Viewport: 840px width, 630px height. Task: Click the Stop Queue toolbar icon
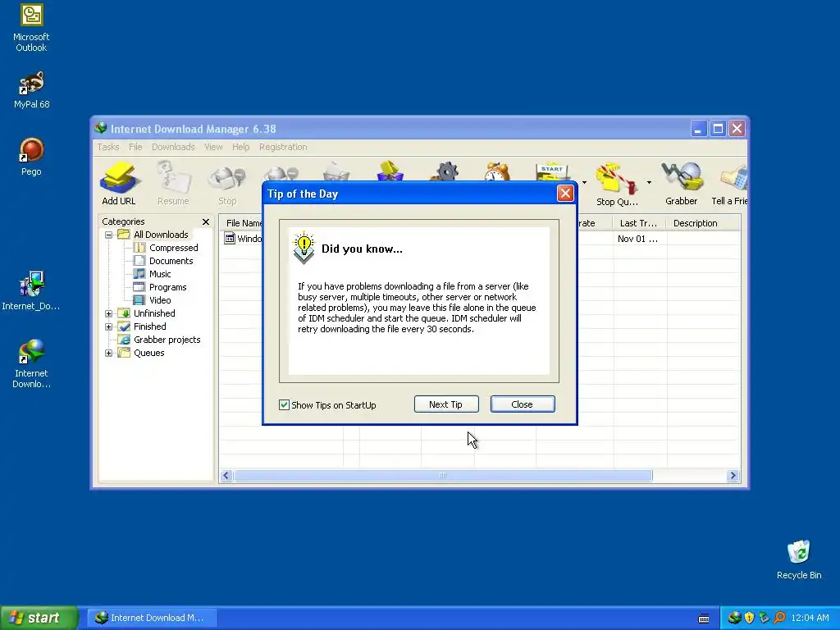click(617, 183)
